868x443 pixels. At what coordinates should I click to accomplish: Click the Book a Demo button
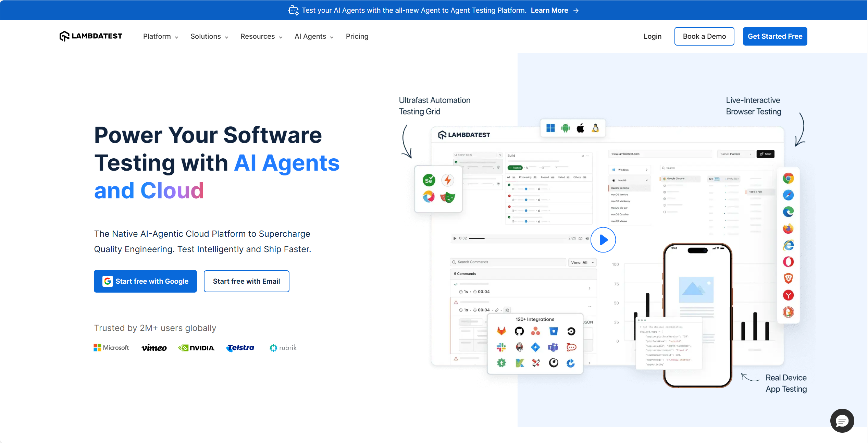tap(704, 36)
